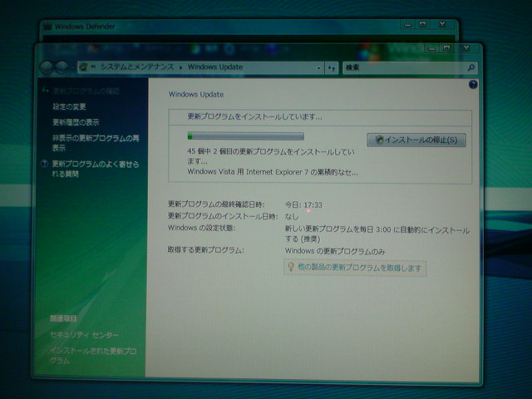Close the Windows Defender window
Viewport: 532px width, 399px height.
point(442,24)
